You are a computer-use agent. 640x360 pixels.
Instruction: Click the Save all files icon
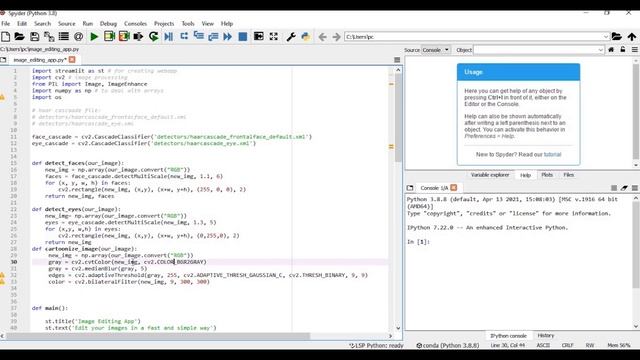coord(49,37)
